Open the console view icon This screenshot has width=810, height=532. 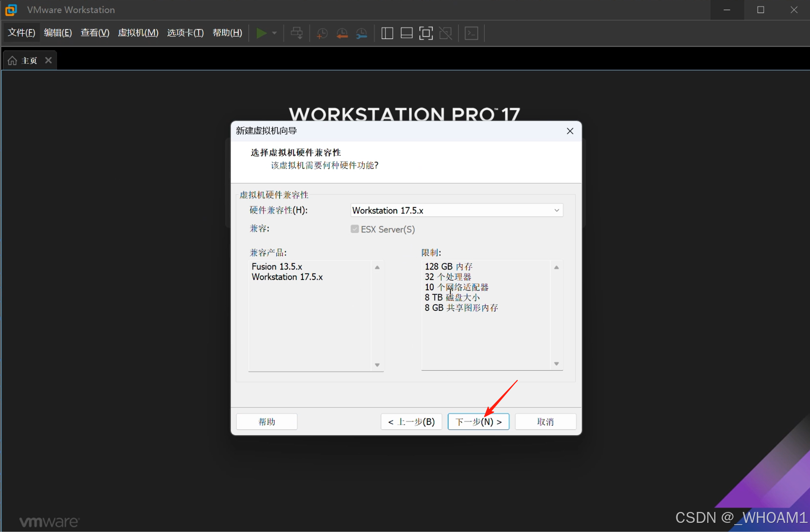[472, 33]
